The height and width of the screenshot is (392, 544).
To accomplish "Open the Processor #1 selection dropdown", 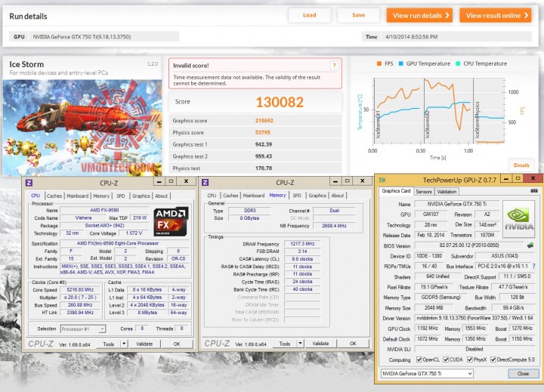I will click(x=83, y=329).
